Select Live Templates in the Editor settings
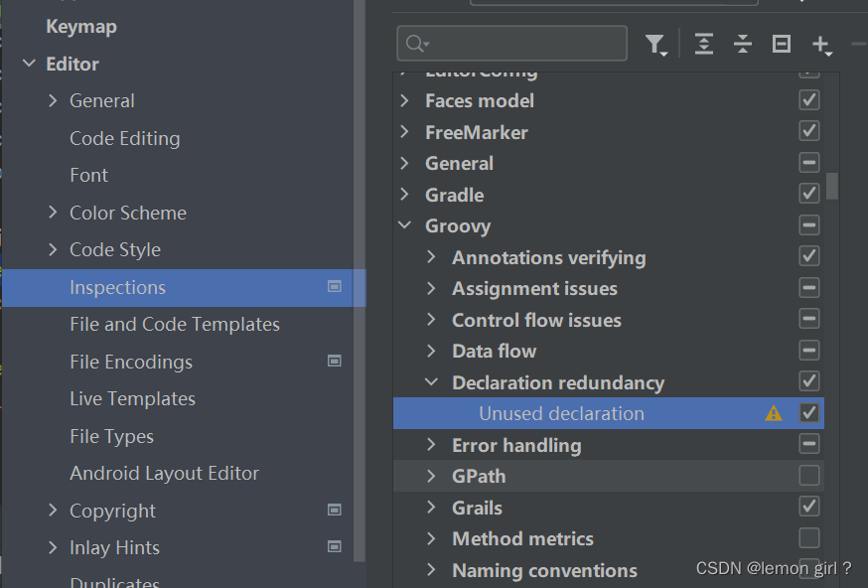 pos(132,398)
